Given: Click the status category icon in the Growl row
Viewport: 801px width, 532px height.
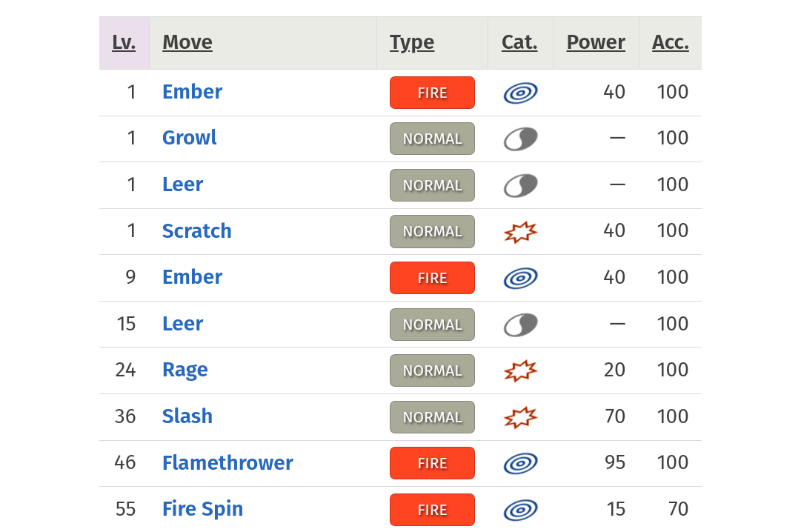Looking at the screenshot, I should point(520,139).
